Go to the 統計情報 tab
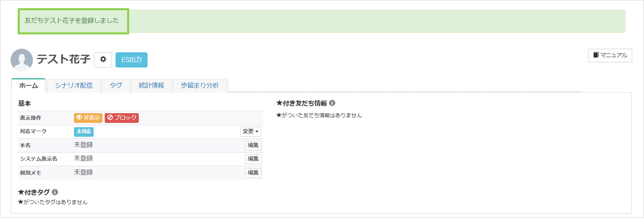 coord(152,86)
